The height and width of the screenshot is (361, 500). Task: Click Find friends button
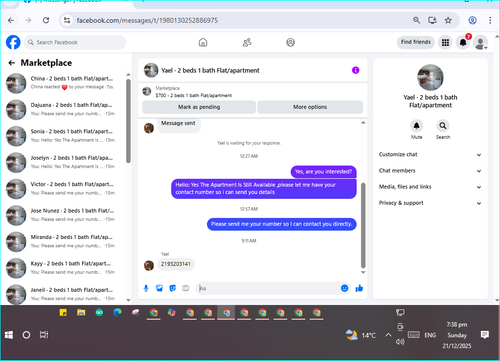416,42
